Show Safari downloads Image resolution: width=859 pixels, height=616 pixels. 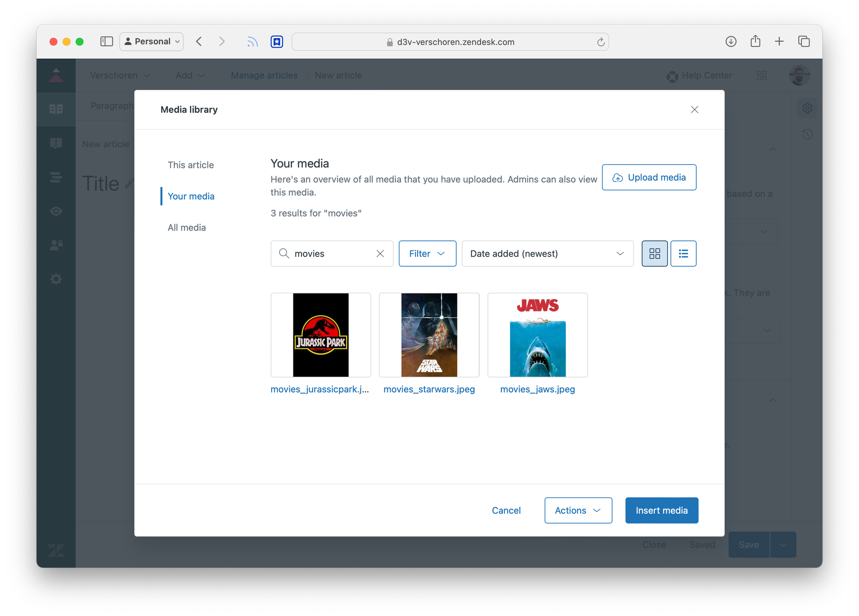[x=731, y=42]
